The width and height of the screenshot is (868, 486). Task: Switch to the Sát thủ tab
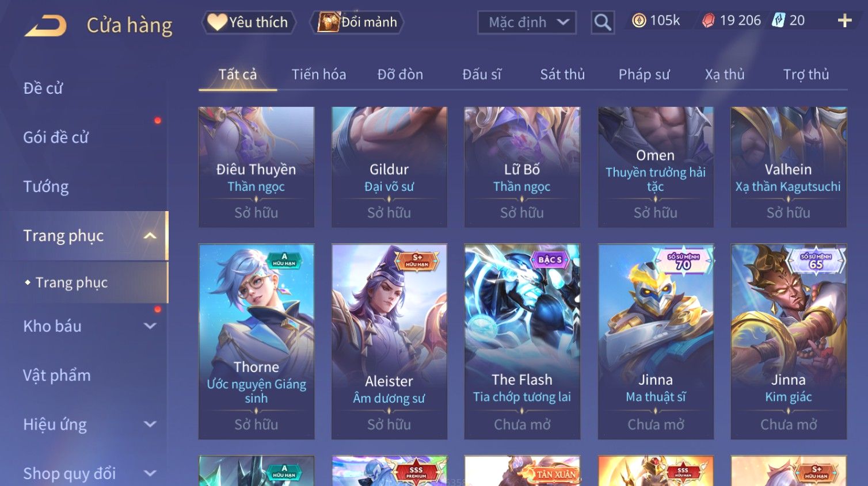[562, 74]
